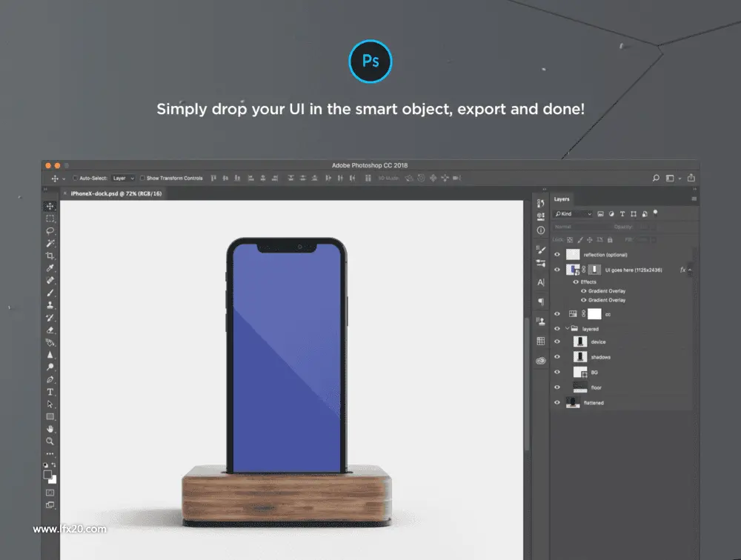Select the Eraser tool
The height and width of the screenshot is (560, 741).
pyautogui.click(x=50, y=330)
